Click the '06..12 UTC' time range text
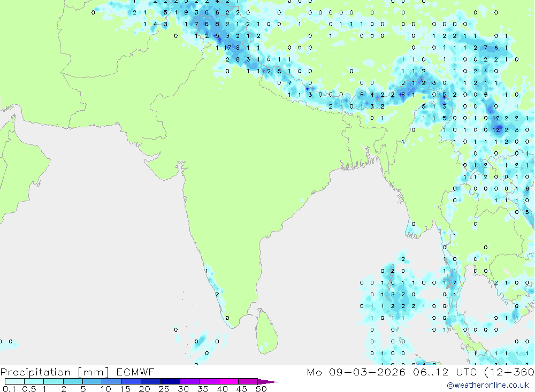 coord(445,372)
